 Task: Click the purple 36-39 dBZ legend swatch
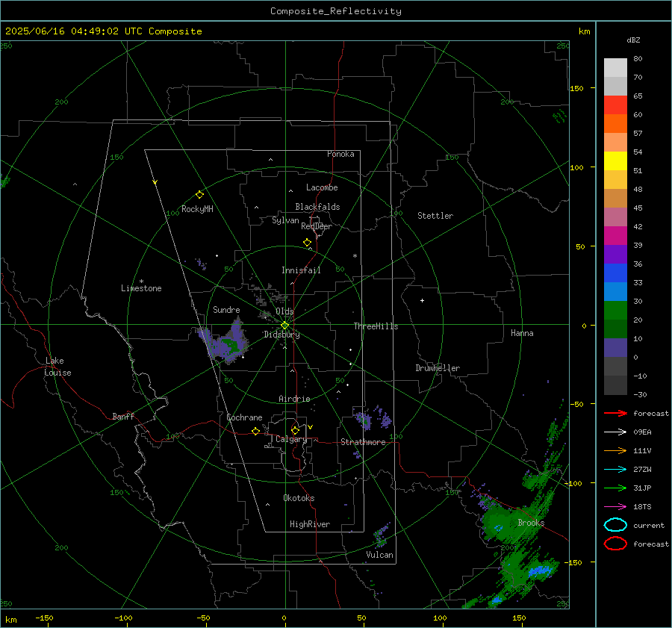coord(615,254)
